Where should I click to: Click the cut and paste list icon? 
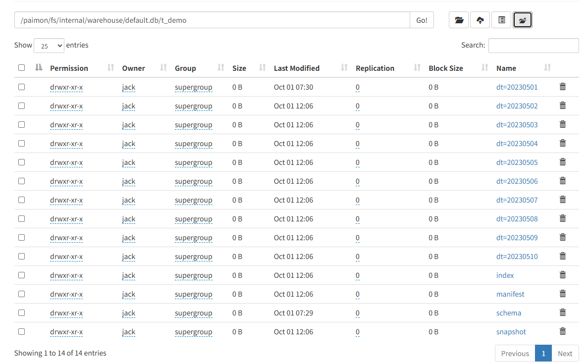pos(501,20)
